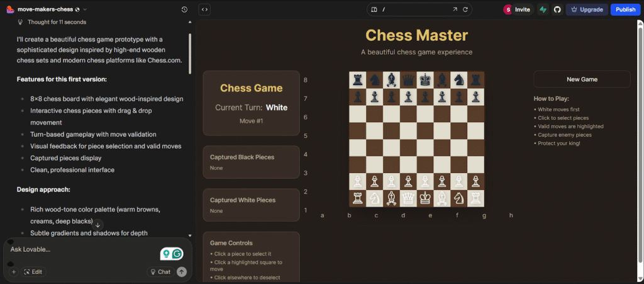Click the Grammarly lightbulb suggestion icon

[166, 254]
